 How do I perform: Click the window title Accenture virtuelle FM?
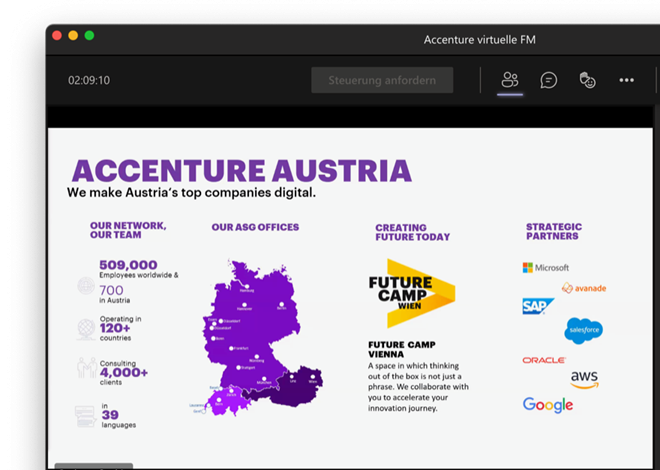point(479,40)
